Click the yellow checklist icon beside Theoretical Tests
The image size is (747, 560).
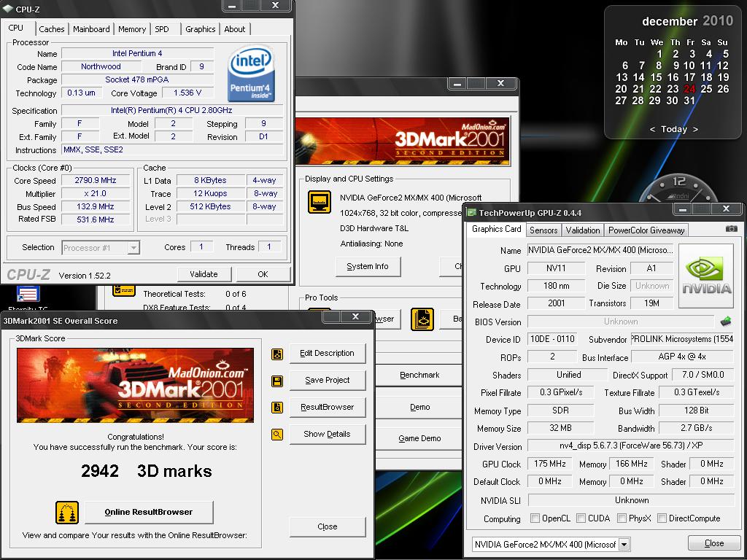[x=124, y=290]
